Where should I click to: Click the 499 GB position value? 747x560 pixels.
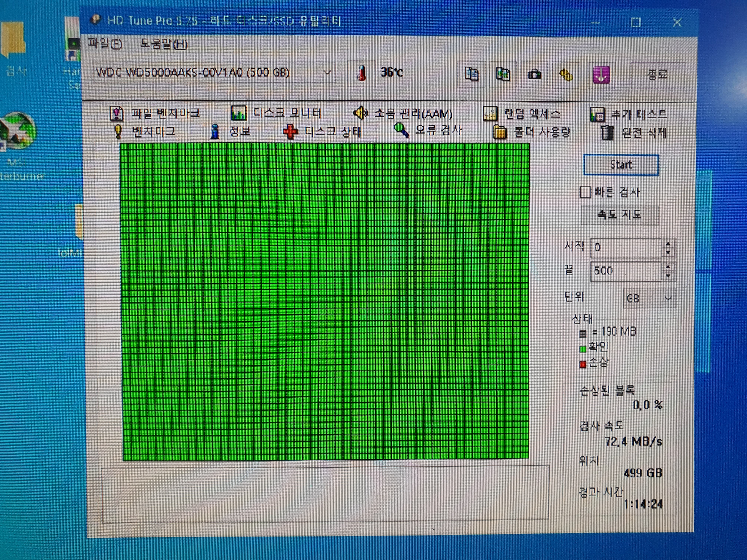pos(643,473)
